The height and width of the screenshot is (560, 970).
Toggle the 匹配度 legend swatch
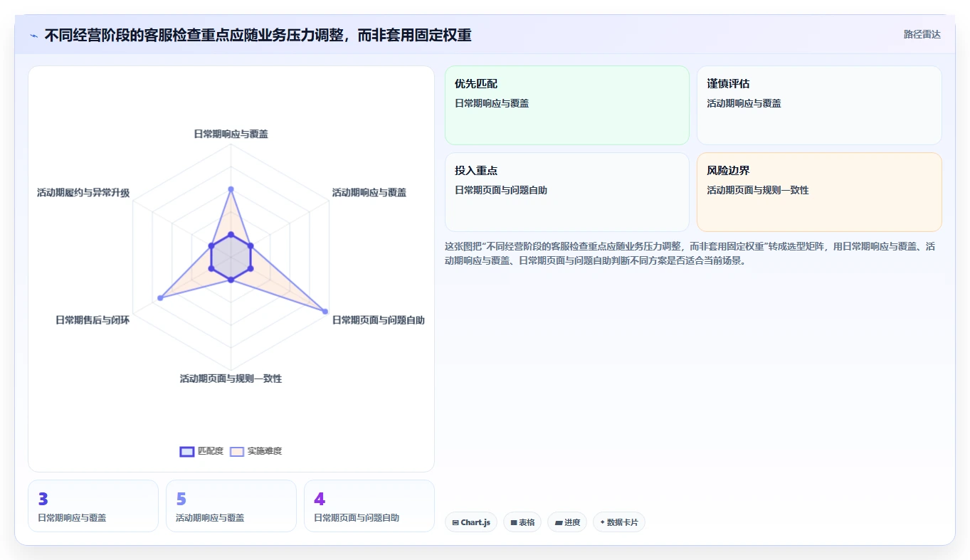click(x=187, y=451)
